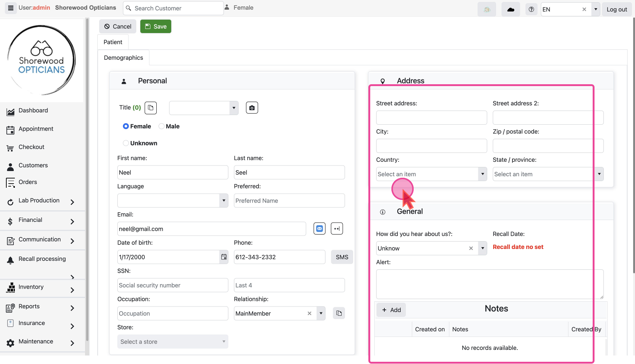Expand the State / province dropdown
Image resolution: width=635 pixels, height=364 pixels.
tap(548, 174)
